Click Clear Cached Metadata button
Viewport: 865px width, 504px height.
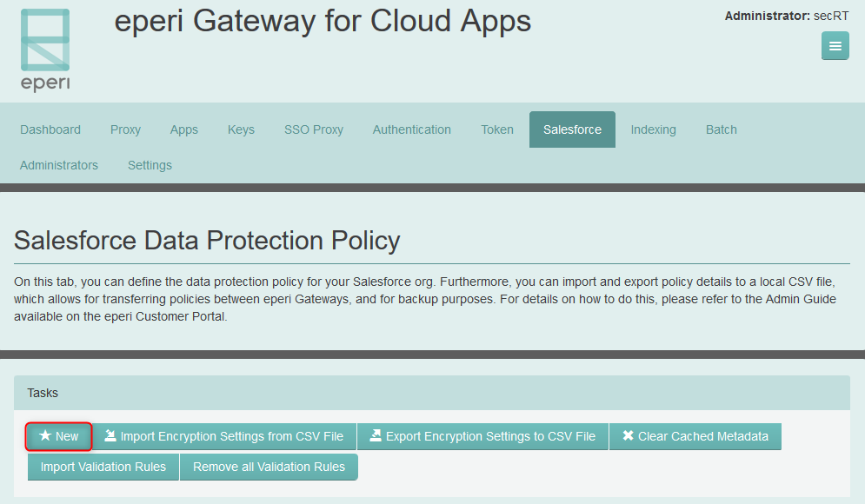[x=695, y=436]
